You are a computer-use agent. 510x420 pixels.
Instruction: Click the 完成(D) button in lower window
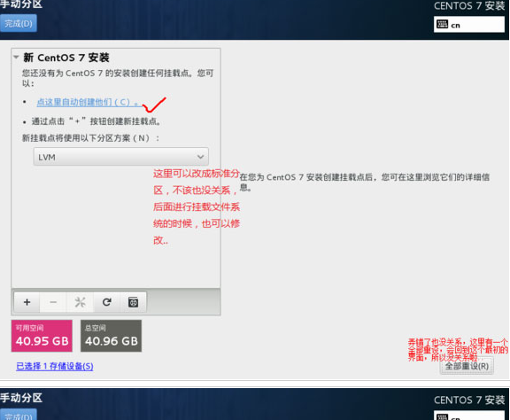(x=19, y=415)
